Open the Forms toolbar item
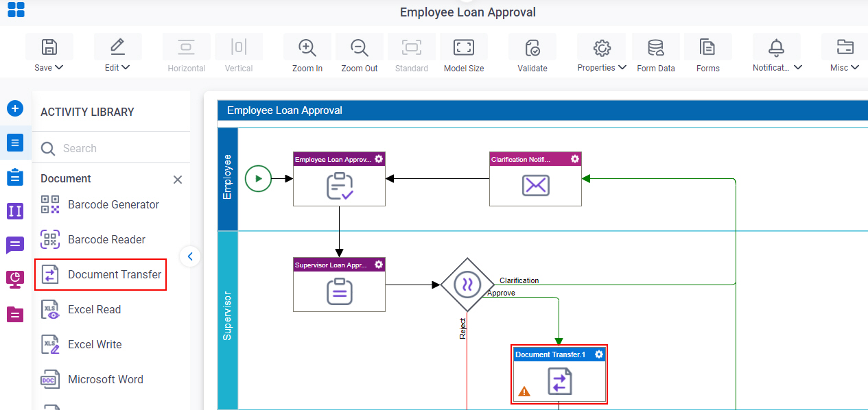 pyautogui.click(x=707, y=47)
